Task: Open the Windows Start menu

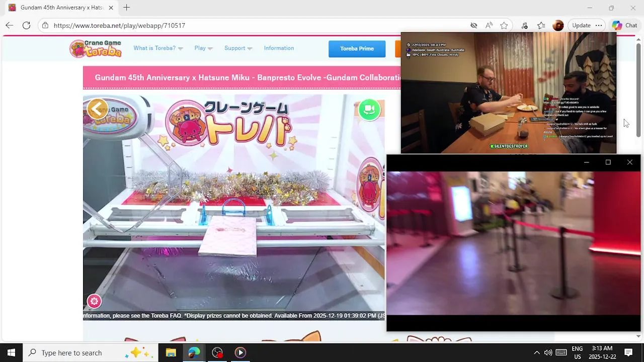Action: click(11, 352)
